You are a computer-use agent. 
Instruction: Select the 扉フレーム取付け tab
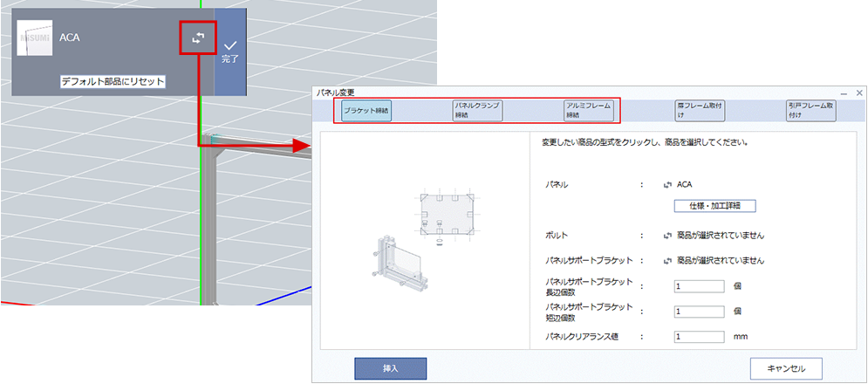(700, 111)
